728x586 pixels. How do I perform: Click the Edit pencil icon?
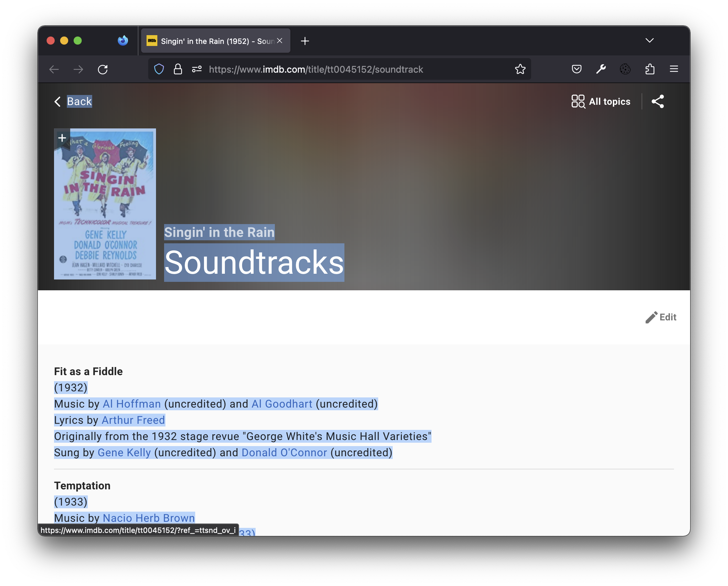click(x=652, y=317)
